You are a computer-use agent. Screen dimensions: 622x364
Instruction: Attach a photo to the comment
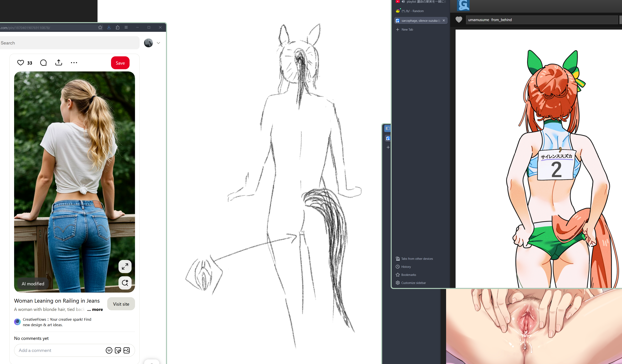tap(127, 350)
